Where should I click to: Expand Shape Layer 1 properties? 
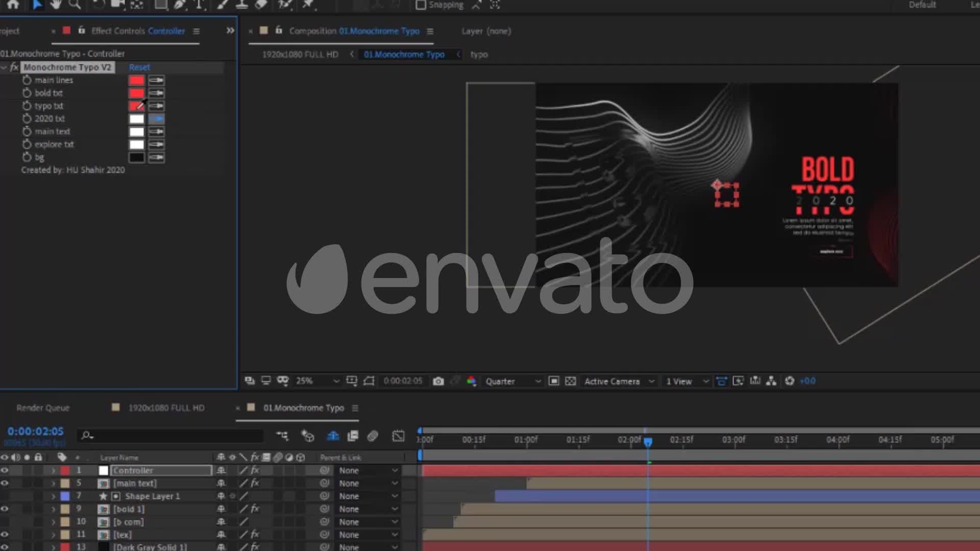pyautogui.click(x=53, y=496)
